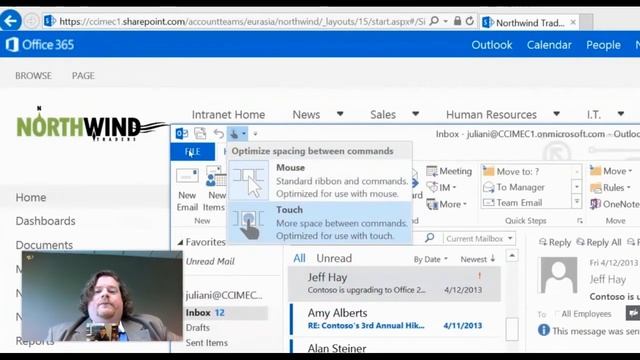This screenshot has width=640, height=360.
Task: Open People in Office 365 header
Action: (x=603, y=44)
